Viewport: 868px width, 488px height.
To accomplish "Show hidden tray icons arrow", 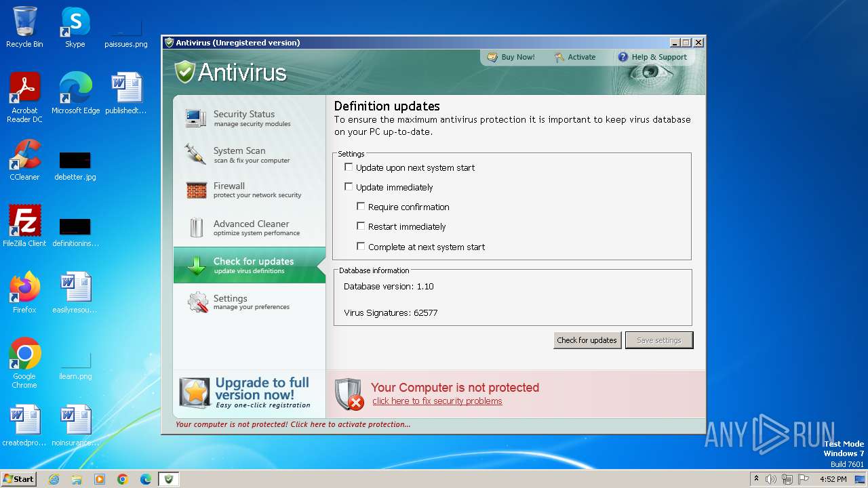I will point(756,479).
